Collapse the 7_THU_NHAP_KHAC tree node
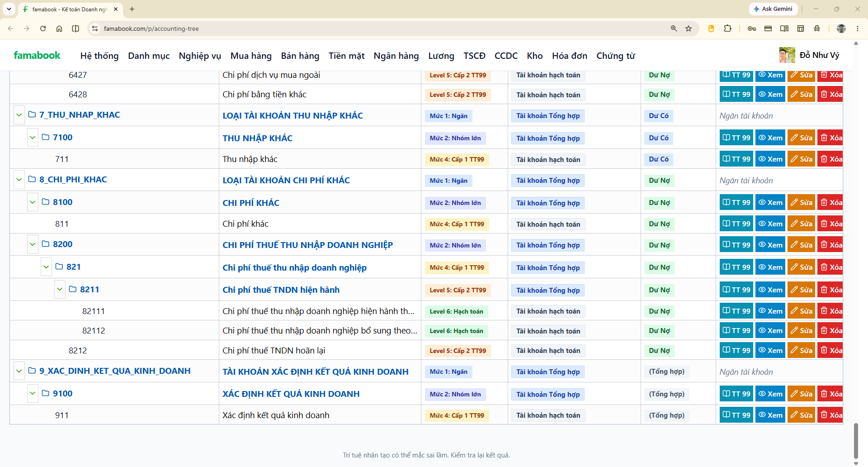The width and height of the screenshot is (868, 467). tap(19, 115)
